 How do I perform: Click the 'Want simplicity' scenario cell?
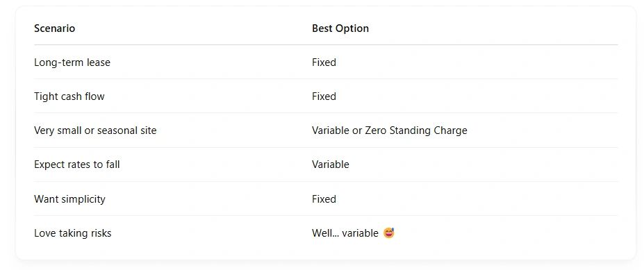(x=69, y=199)
